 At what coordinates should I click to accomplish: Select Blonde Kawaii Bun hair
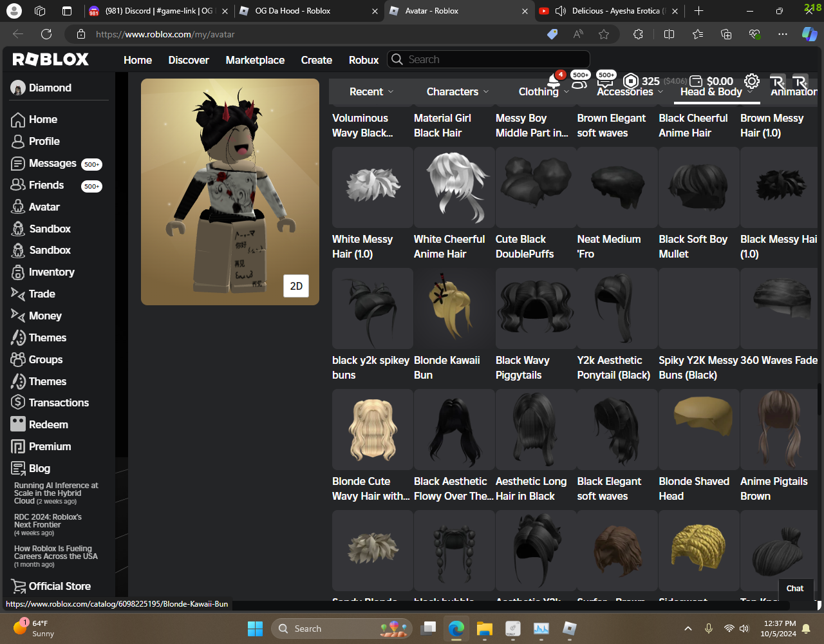coord(454,308)
